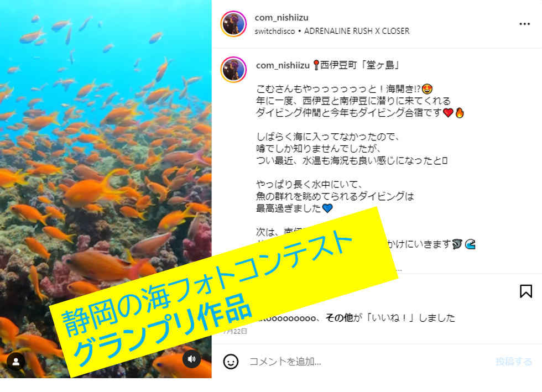
Task: Click the 7月22日 post date
Action: pyautogui.click(x=236, y=331)
